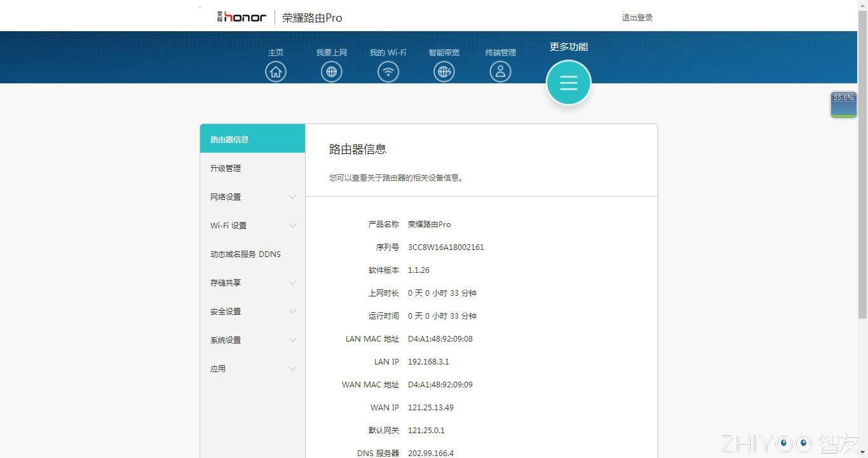Click the 更多功能 label
This screenshot has height=458, width=868.
coord(569,47)
